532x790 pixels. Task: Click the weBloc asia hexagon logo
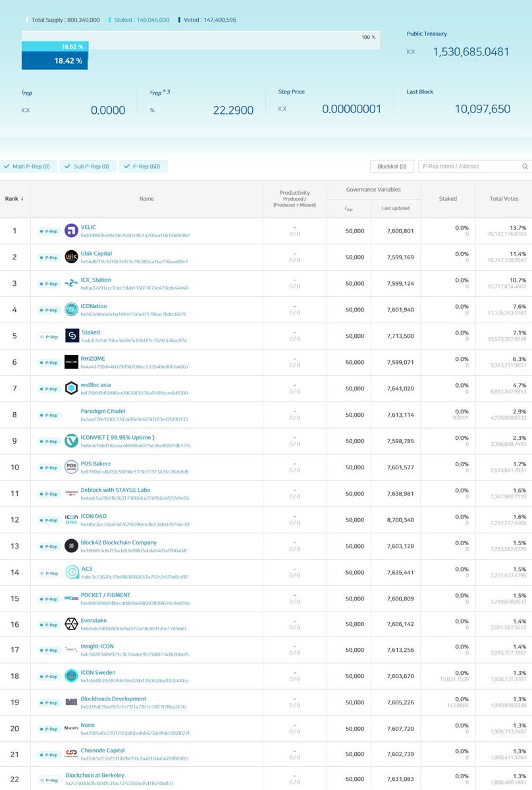72,388
